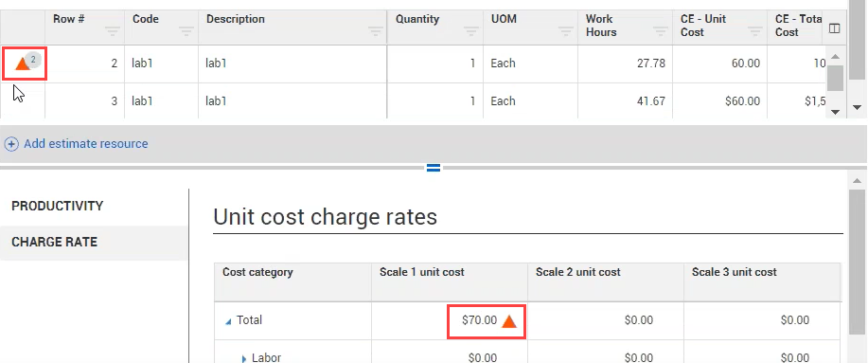
Task: Open filter icon on Work Hours column
Action: tap(661, 31)
